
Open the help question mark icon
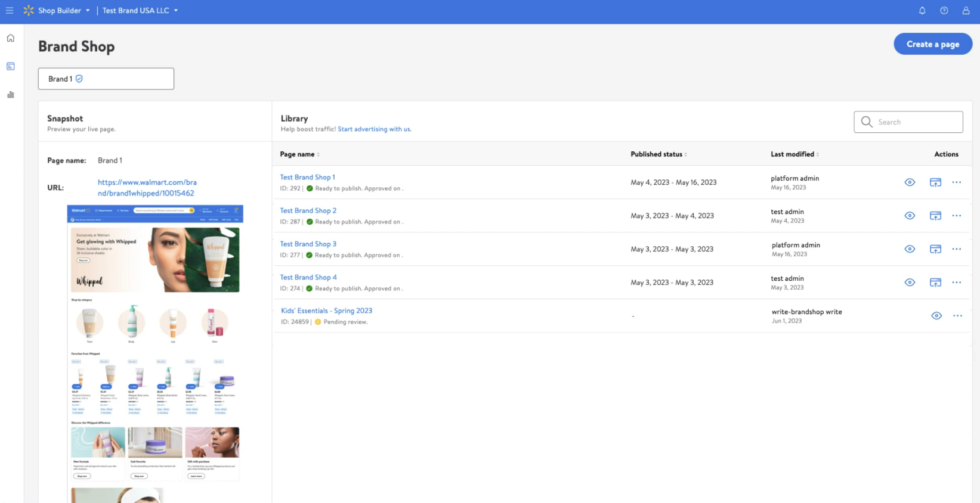point(944,11)
